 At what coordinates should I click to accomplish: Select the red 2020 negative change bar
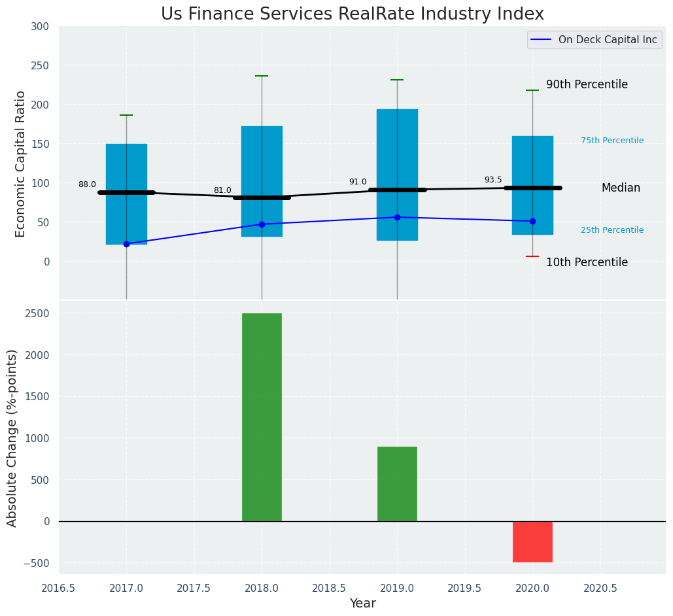[x=532, y=541]
